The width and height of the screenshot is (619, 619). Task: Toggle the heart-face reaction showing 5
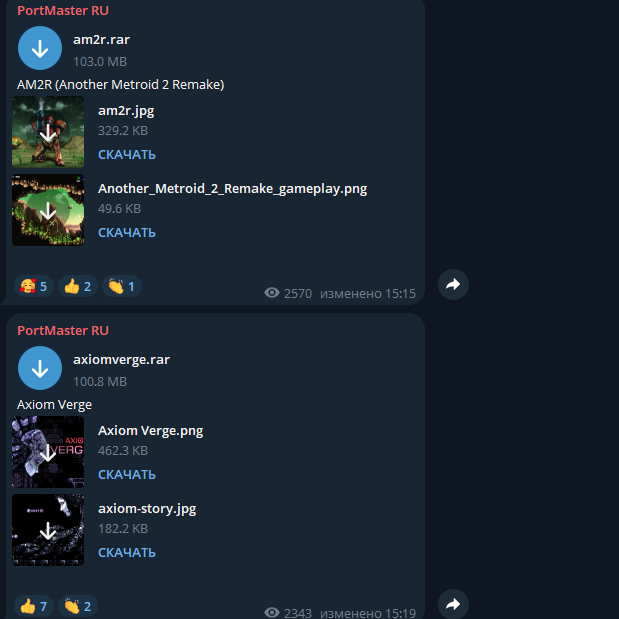(34, 286)
